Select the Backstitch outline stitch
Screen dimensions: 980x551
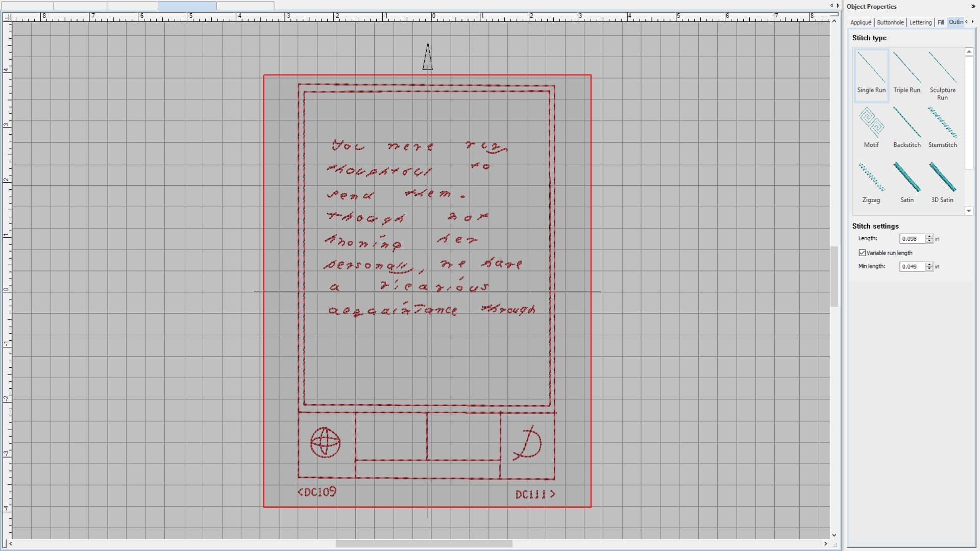(x=906, y=128)
